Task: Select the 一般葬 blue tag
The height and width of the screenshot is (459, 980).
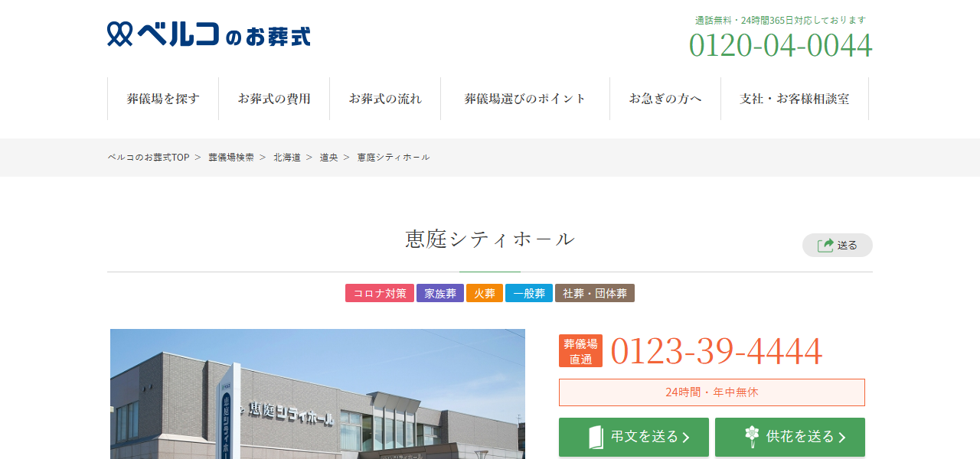Action: [529, 293]
